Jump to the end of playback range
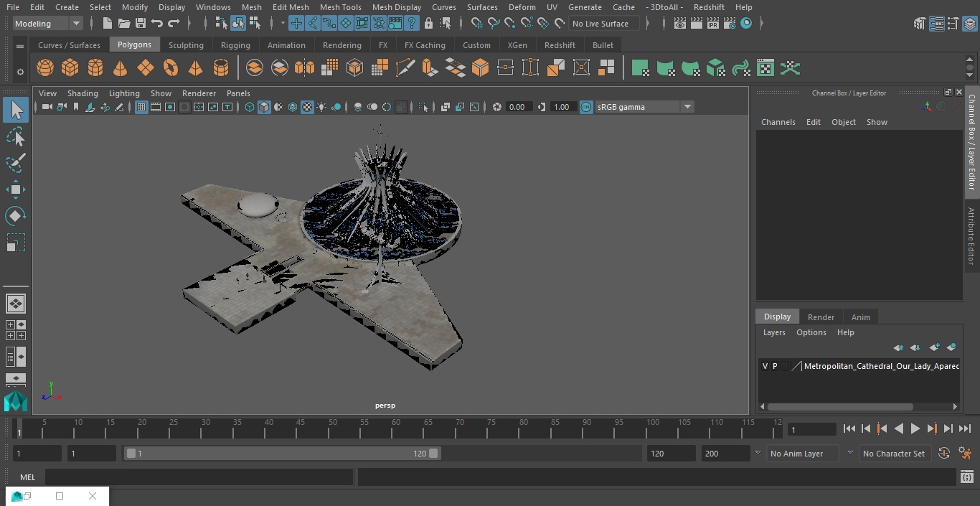The width and height of the screenshot is (980, 506). pyautogui.click(x=965, y=428)
